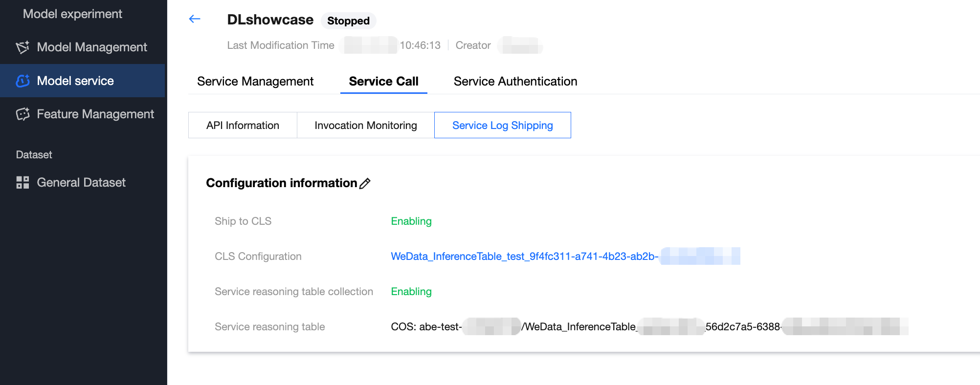
Task: Click the Ship to CLS Enabling status
Action: (x=411, y=221)
